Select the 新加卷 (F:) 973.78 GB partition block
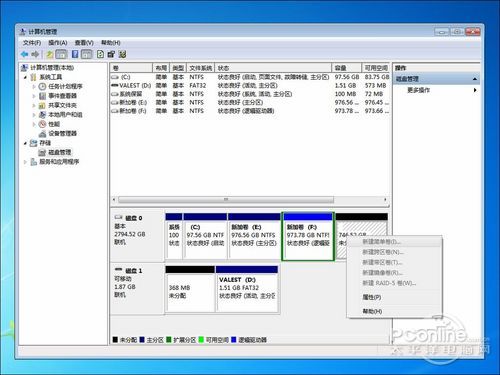Viewport: 500px width, 375px height. [x=308, y=236]
